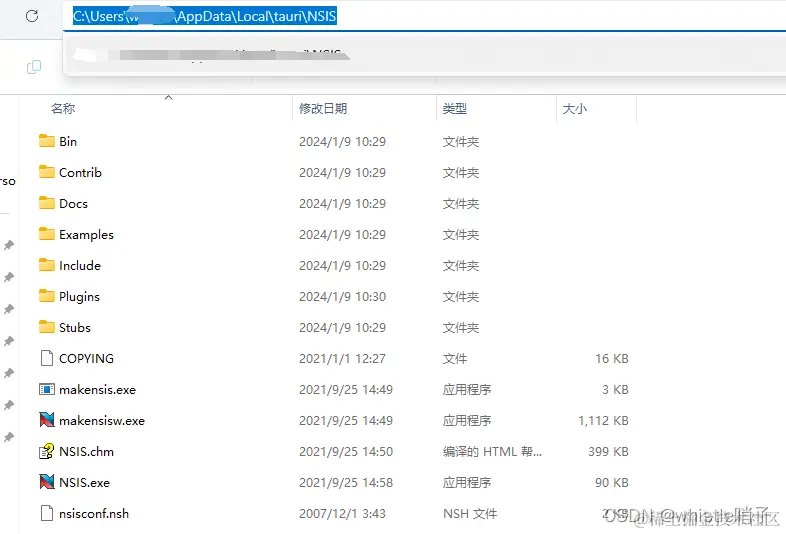
Task: Click the 编译的 HTML 帮... type cell
Action: pyautogui.click(x=492, y=452)
